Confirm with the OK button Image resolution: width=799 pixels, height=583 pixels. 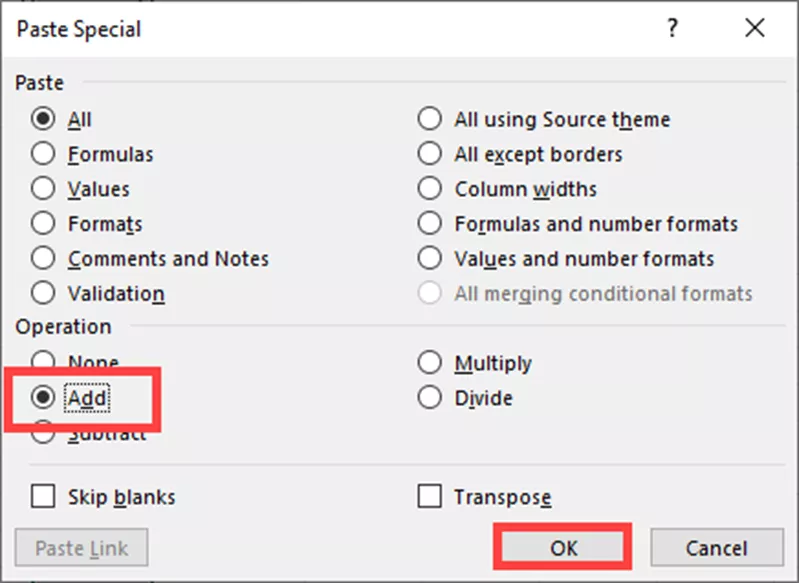point(563,548)
